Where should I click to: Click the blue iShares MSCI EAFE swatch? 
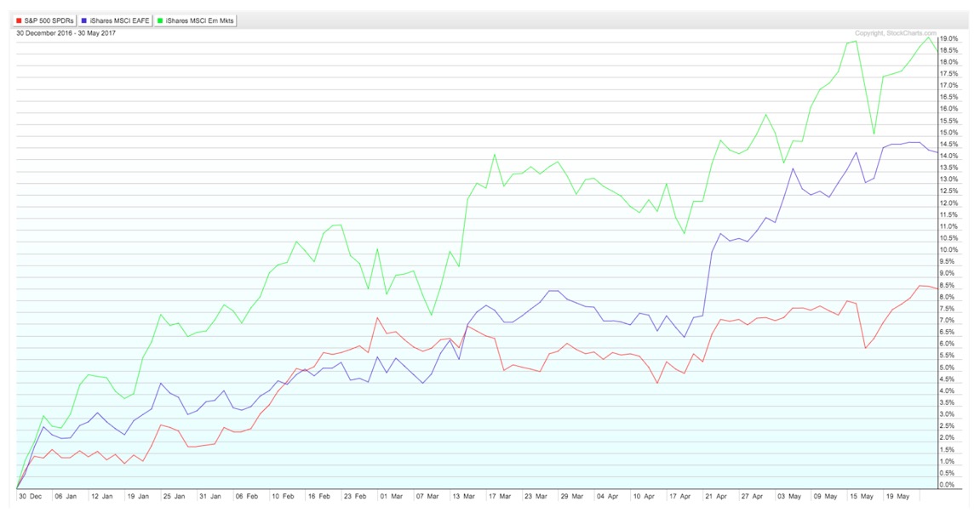[x=83, y=20]
